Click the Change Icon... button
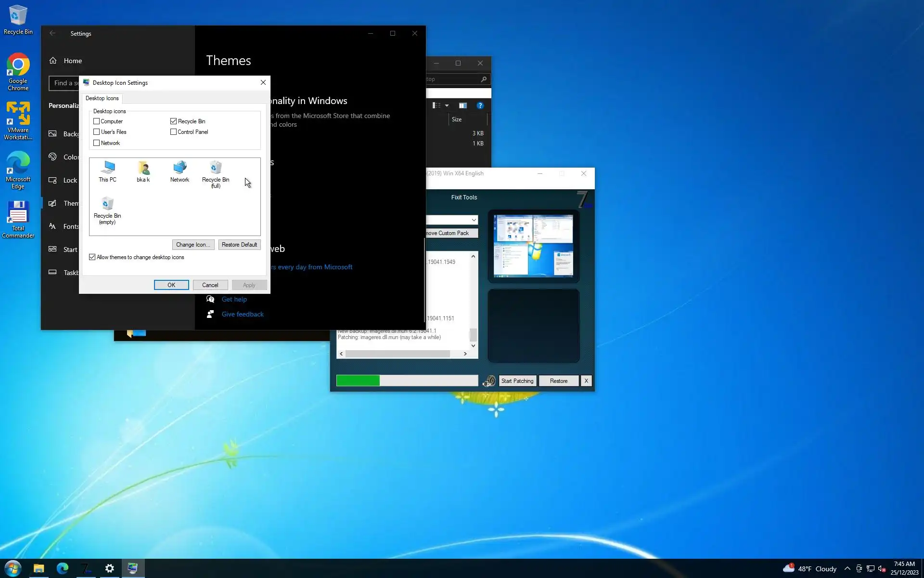 [x=193, y=245]
